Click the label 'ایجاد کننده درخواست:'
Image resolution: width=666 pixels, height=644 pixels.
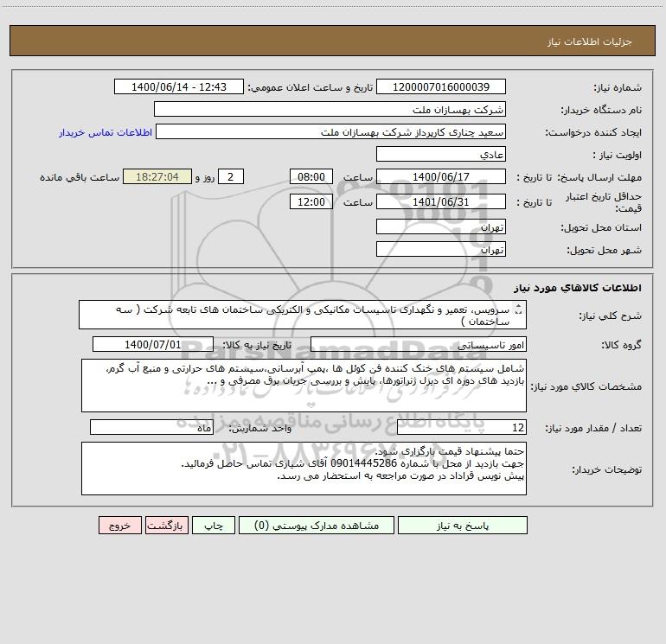(593, 132)
